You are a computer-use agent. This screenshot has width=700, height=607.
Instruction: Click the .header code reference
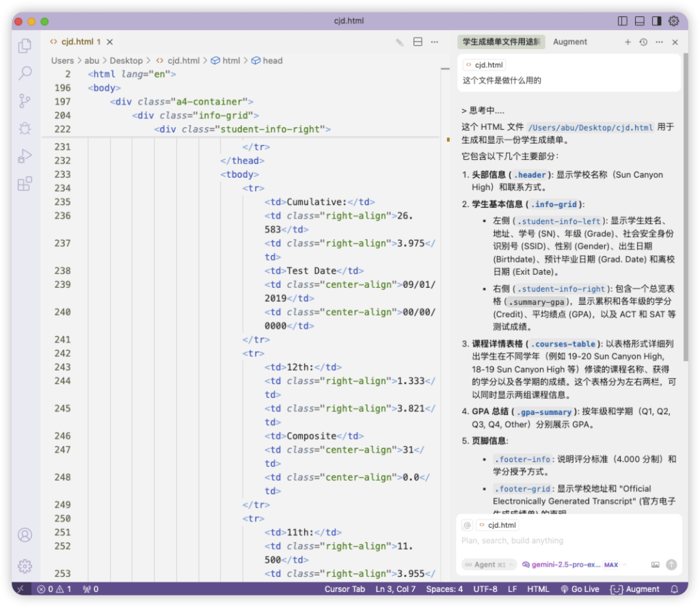530,175
